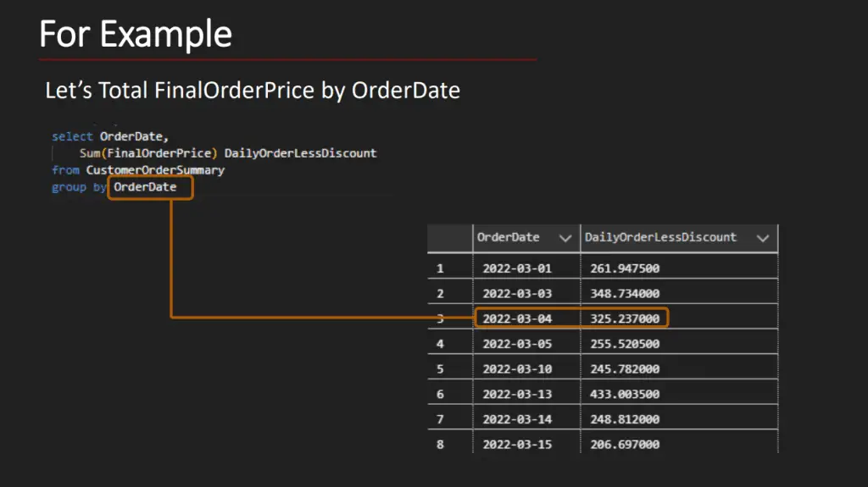
Task: Select the DailyOrderLessDiscount column header text
Action: coord(660,237)
